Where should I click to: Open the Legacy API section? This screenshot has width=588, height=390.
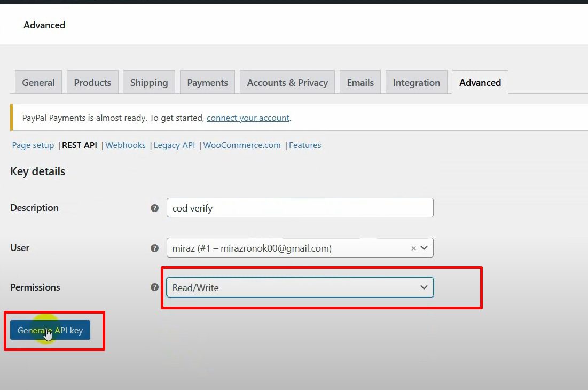(x=174, y=145)
